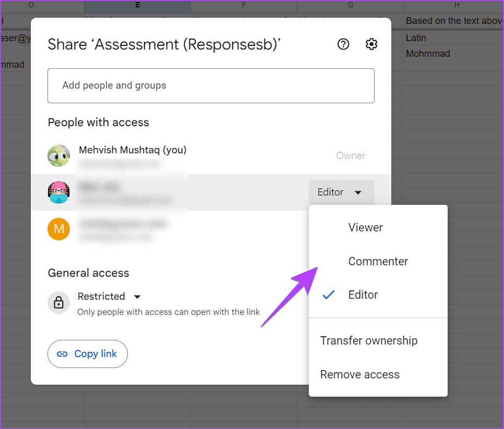Open the Editor role dropdown
Screen dimensions: 504x429
click(341, 192)
